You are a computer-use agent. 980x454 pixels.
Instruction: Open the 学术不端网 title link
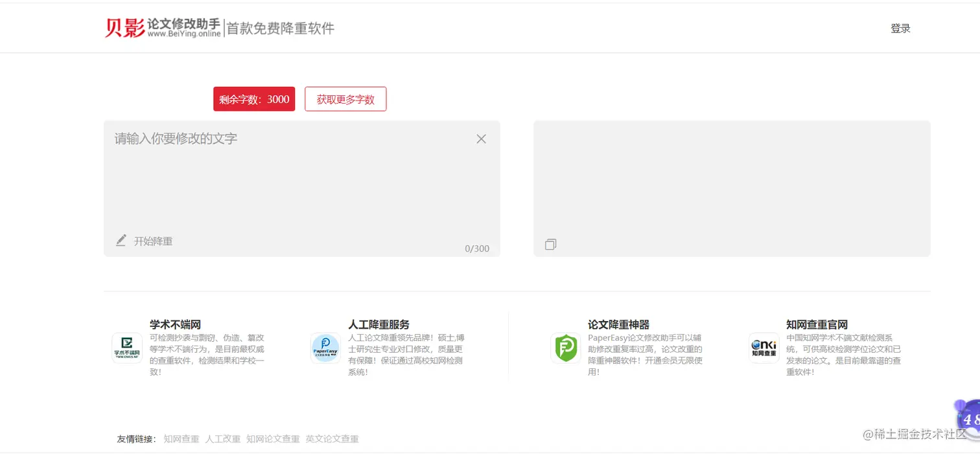pos(175,324)
